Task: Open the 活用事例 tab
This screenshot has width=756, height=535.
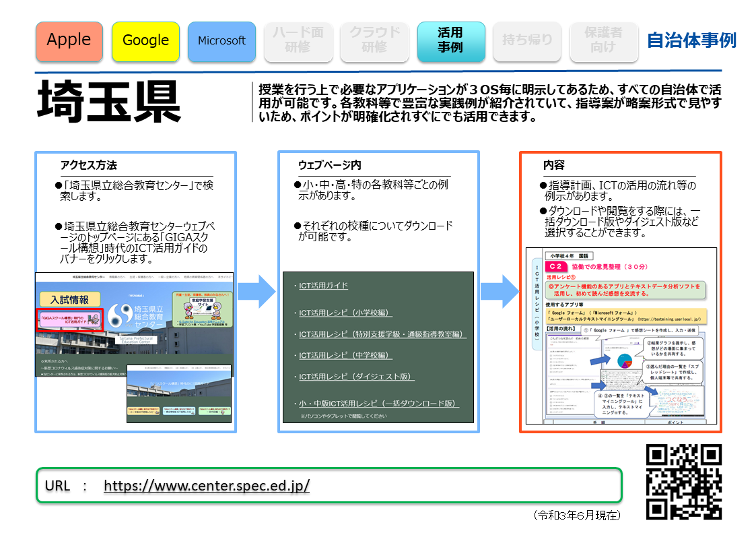Action: tap(451, 41)
